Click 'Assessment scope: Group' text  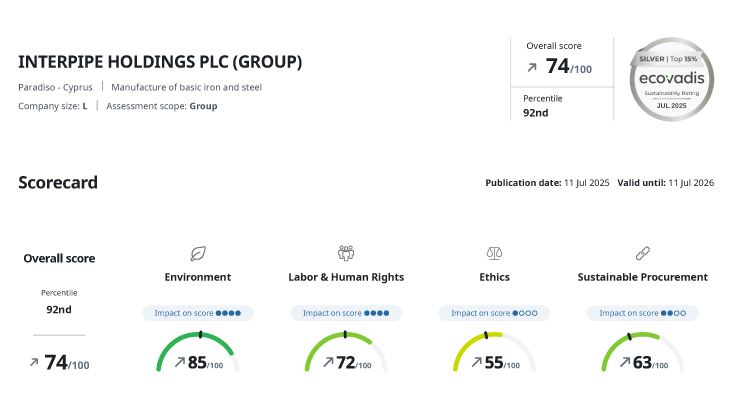tap(162, 106)
